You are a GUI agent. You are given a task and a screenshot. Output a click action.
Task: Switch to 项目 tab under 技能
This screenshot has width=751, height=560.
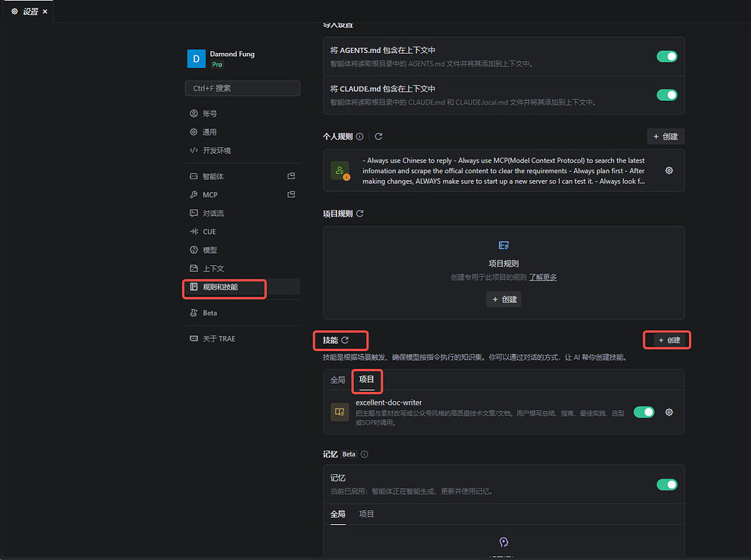pos(366,379)
